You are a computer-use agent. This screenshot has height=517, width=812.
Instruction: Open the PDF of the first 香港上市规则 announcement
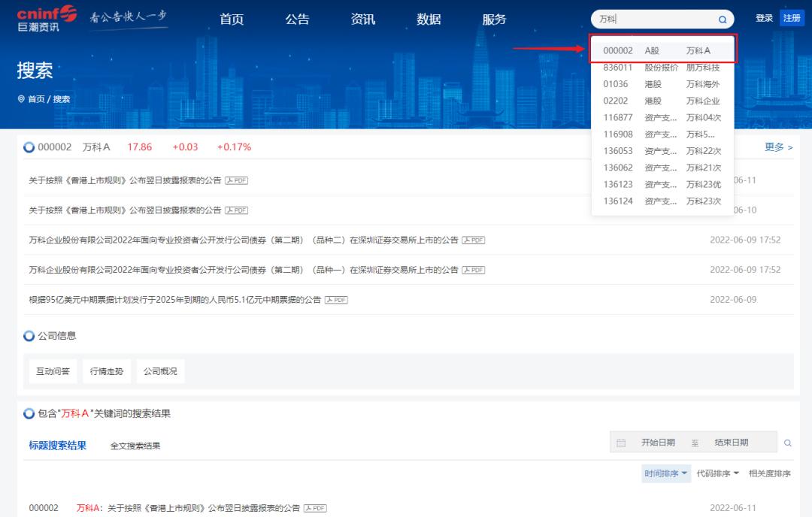[238, 180]
